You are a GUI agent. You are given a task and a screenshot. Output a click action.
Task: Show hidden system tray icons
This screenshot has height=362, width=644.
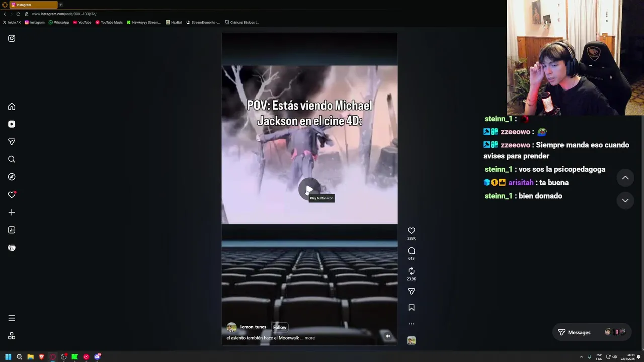click(x=581, y=357)
